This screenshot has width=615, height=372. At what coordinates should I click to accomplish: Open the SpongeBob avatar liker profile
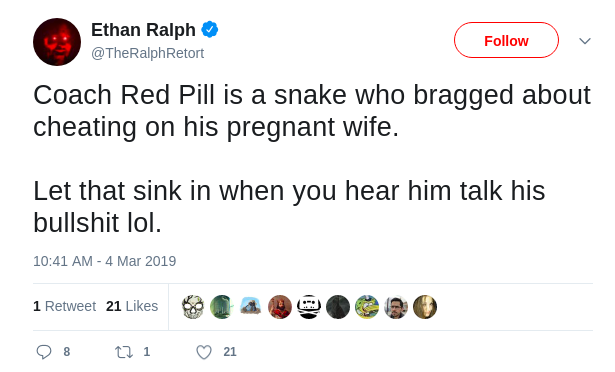point(367,306)
